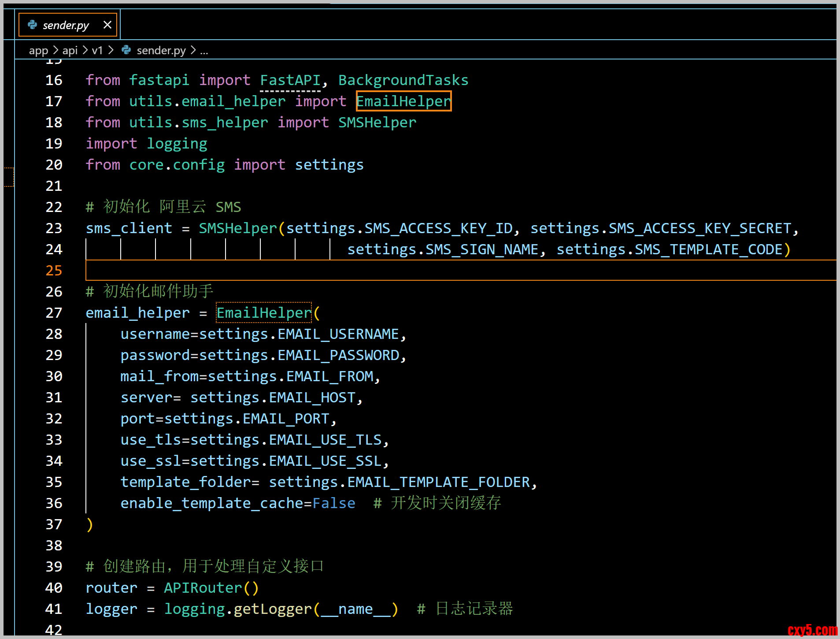This screenshot has height=639, width=840.
Task: Open the 'v1' breadcrumb segment
Action: [97, 51]
